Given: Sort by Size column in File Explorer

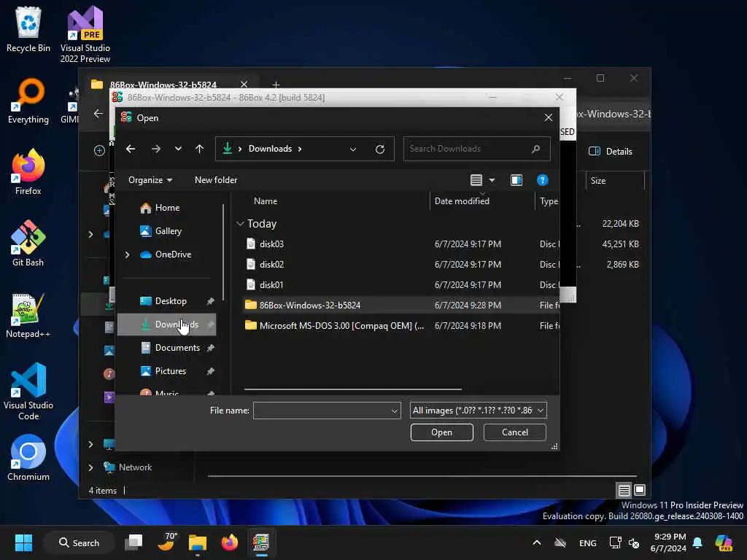Looking at the screenshot, I should click(598, 181).
